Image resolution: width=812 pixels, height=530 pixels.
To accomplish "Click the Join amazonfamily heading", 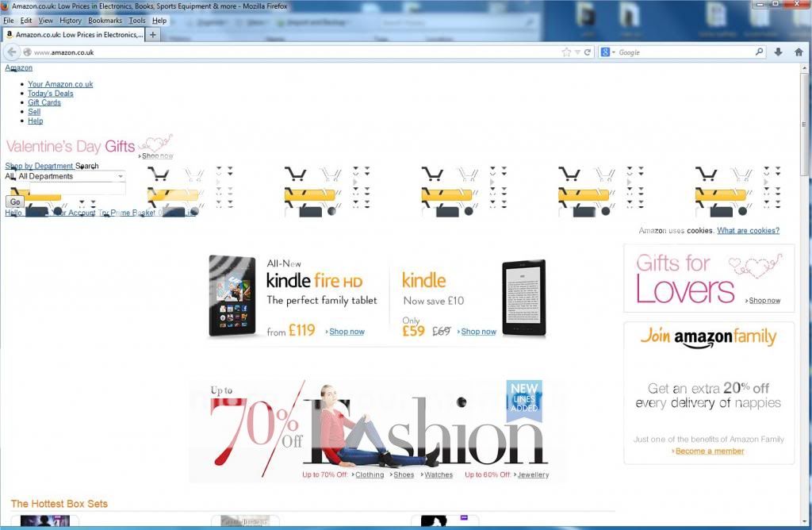I will 708,336.
